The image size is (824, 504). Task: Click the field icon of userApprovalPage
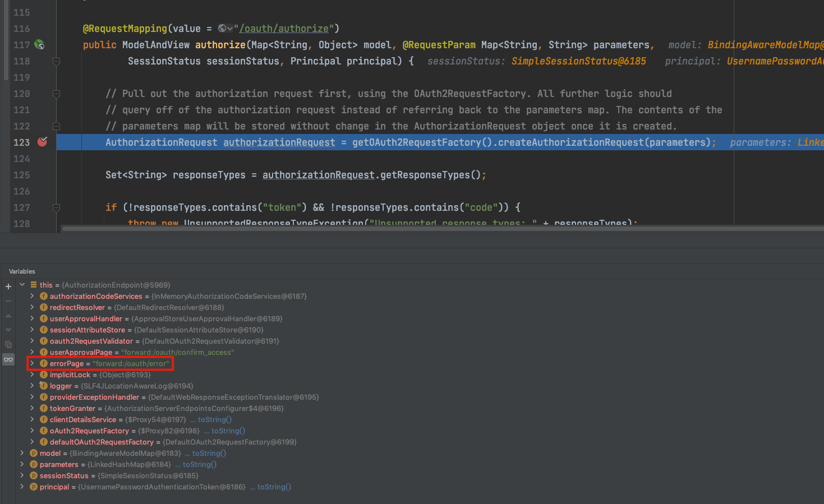pos(44,352)
